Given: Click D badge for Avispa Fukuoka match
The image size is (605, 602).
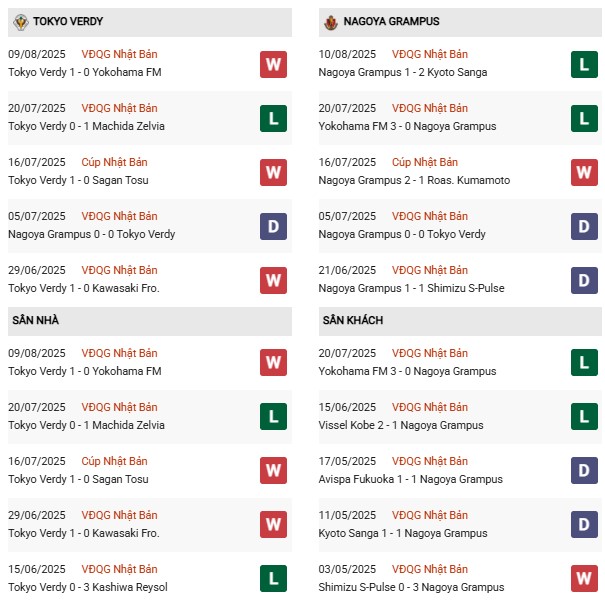Looking at the screenshot, I should (584, 471).
